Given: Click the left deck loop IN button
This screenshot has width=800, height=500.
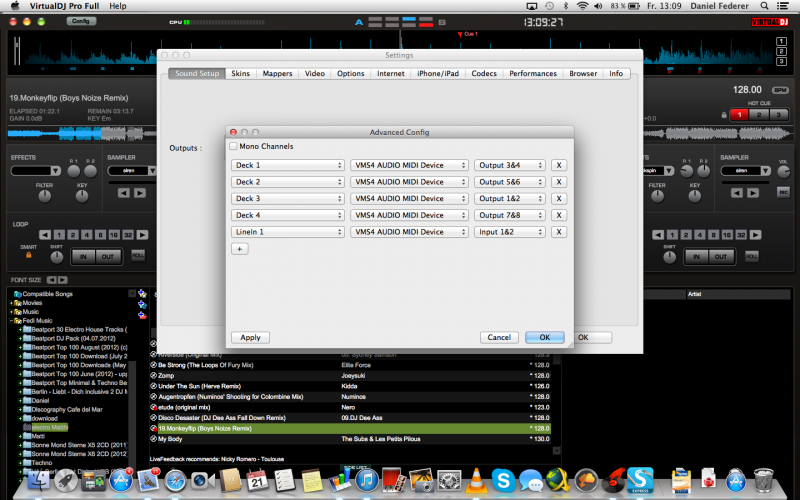Looking at the screenshot, I should click(x=83, y=257).
